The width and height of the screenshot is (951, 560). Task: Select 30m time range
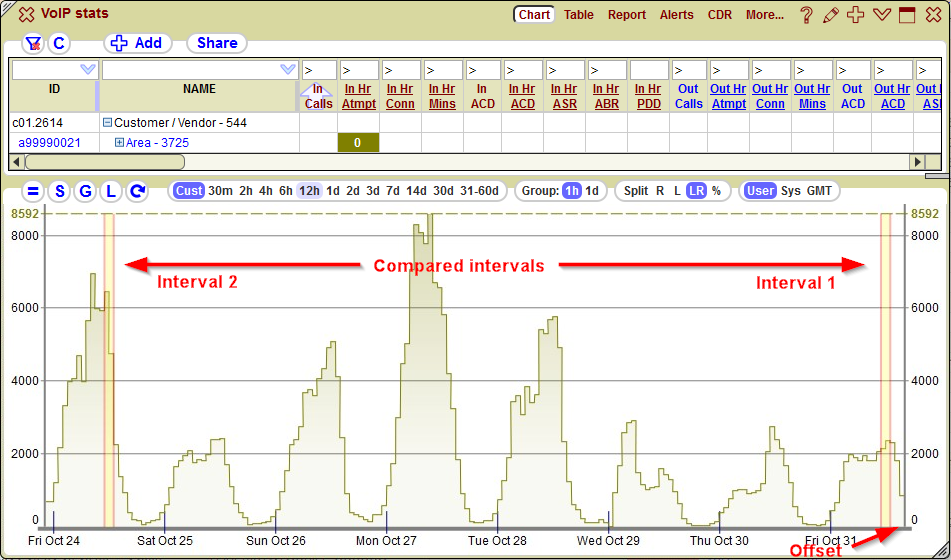220,191
